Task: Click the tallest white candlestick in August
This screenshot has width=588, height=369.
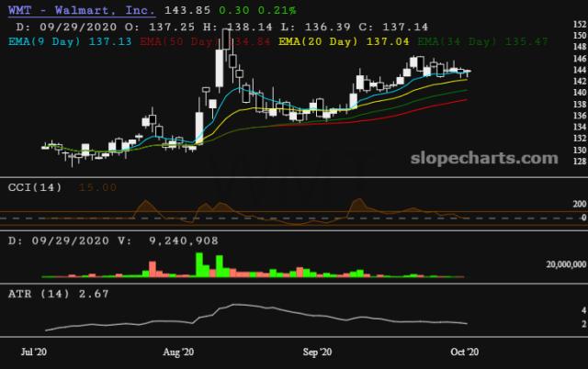Action: (219, 67)
